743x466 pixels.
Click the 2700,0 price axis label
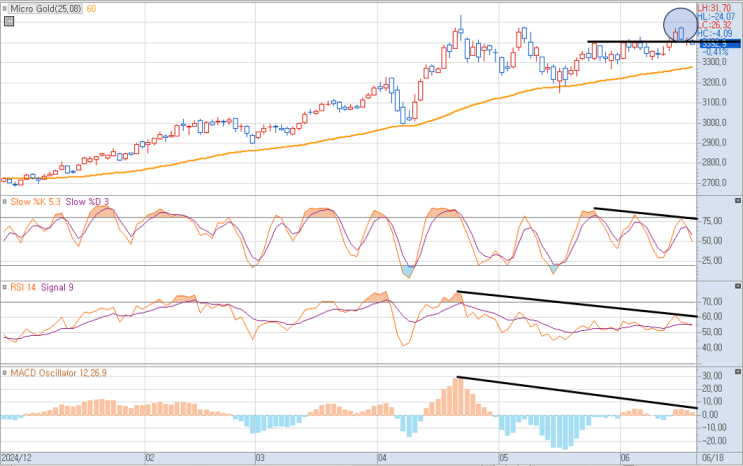(714, 183)
